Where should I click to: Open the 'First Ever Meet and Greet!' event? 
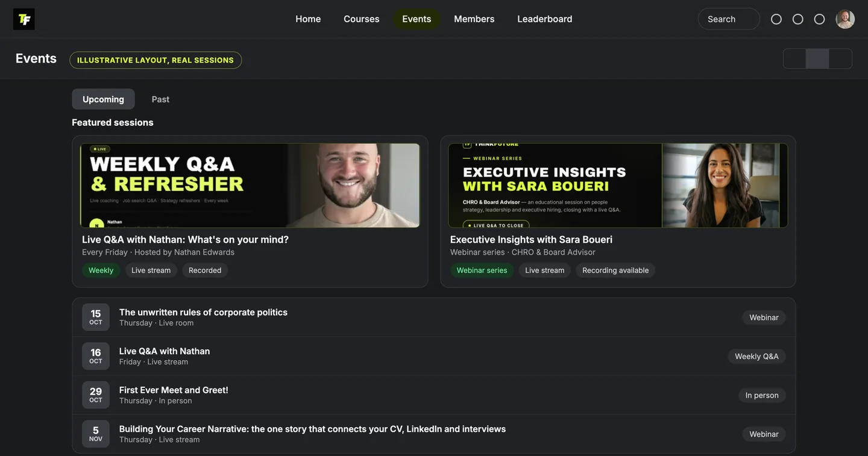pos(174,390)
